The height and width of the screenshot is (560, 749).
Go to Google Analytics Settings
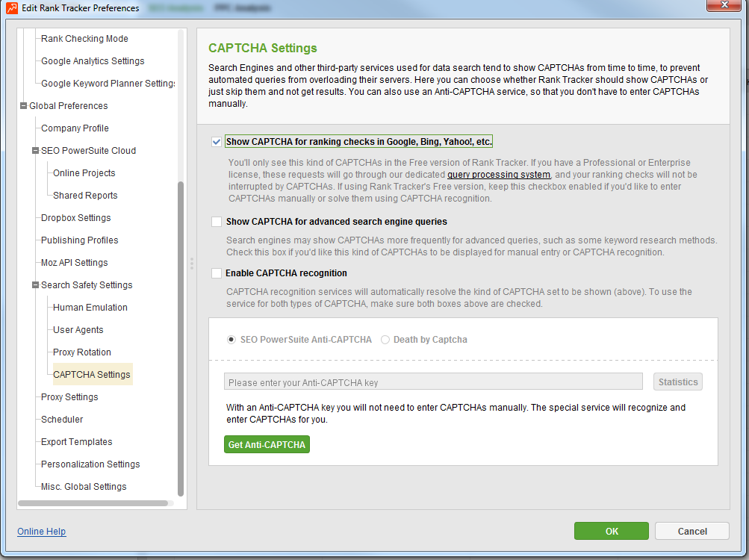pos(93,61)
